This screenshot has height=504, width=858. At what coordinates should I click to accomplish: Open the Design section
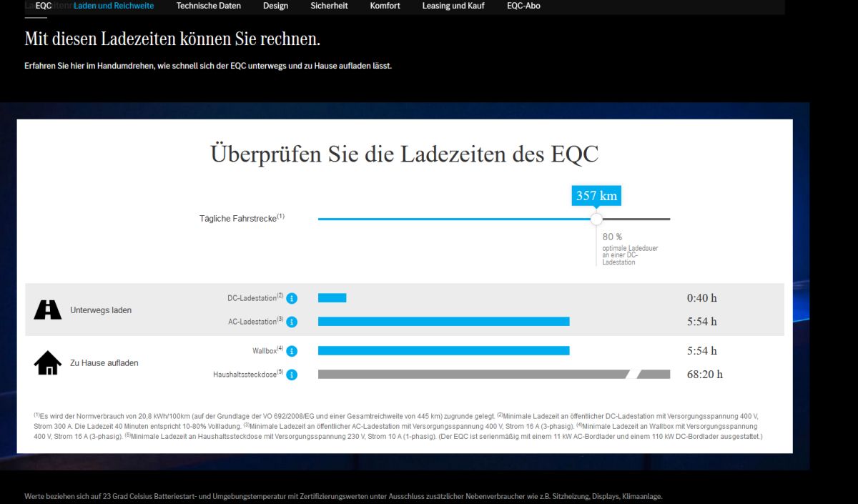point(275,6)
